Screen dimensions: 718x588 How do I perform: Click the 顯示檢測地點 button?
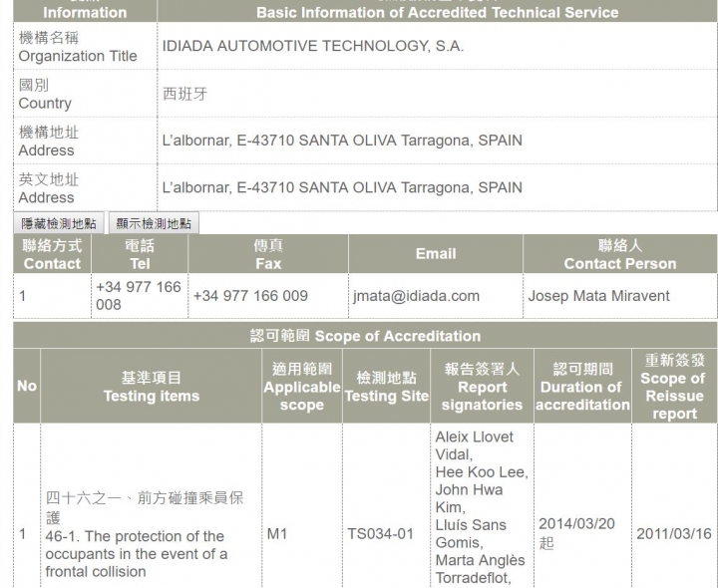point(154,223)
